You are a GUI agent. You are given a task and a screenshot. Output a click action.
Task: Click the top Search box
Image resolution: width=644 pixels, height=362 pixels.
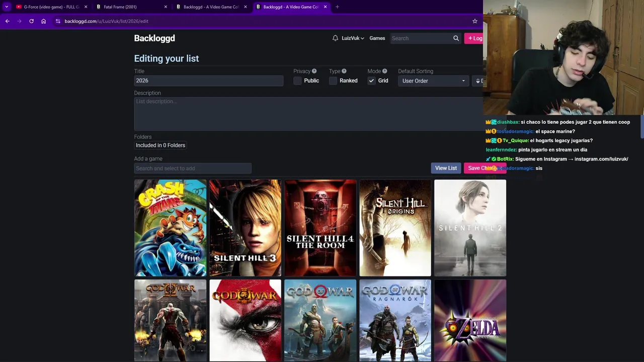pos(422,38)
